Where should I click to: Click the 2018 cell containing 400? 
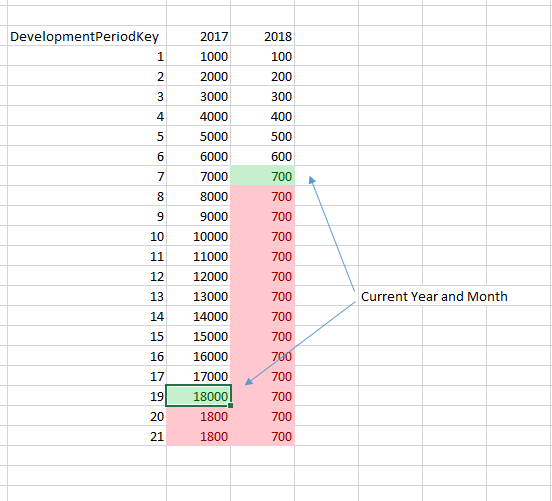pyautogui.click(x=263, y=116)
